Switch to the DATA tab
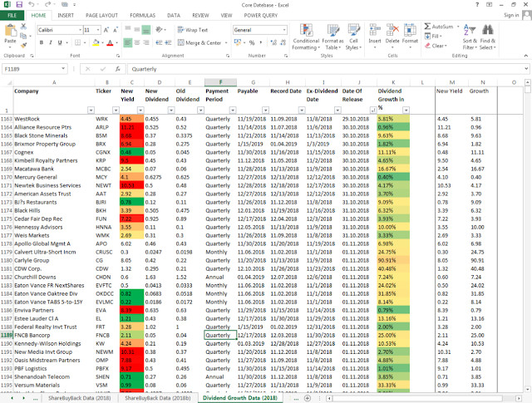Viewport: 532px width, 403px height. pos(174,15)
